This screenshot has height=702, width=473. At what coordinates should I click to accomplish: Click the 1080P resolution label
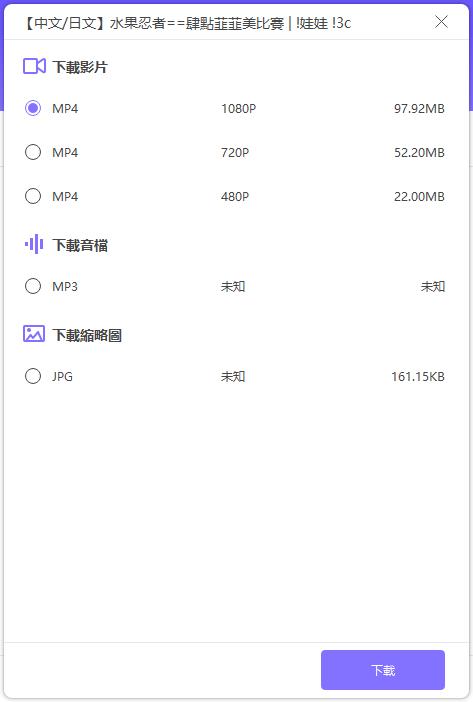tap(239, 108)
